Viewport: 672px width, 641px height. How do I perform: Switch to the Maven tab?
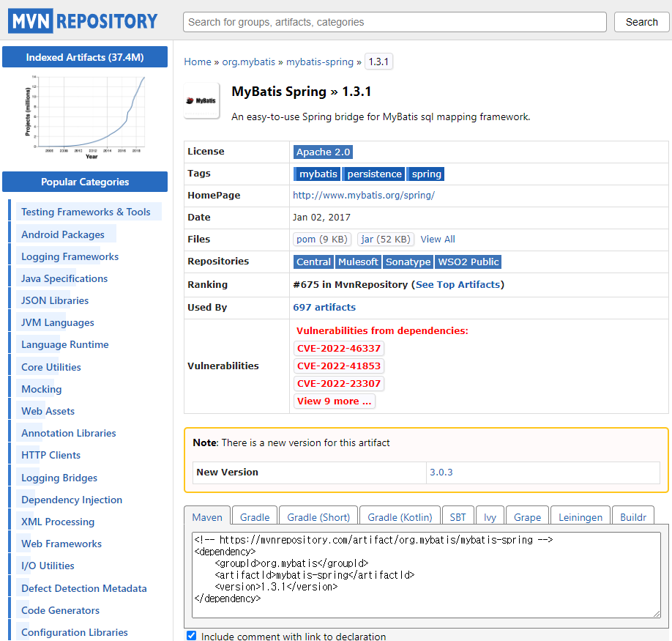click(207, 516)
